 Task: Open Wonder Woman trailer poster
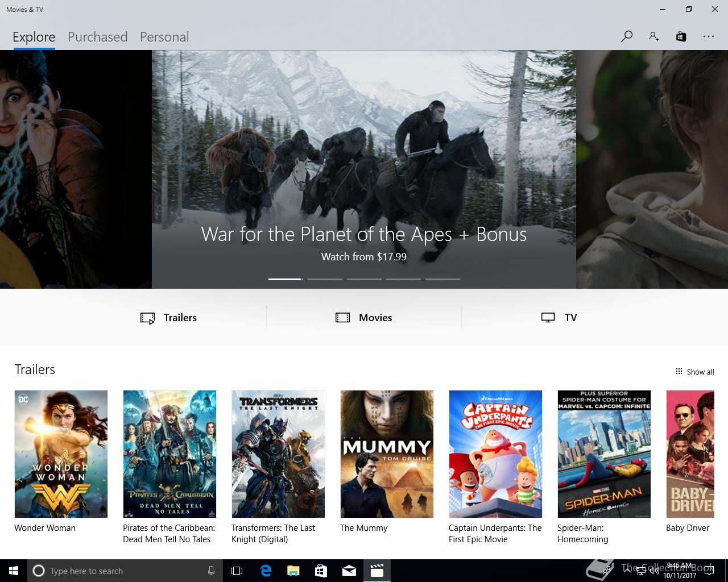click(x=61, y=454)
